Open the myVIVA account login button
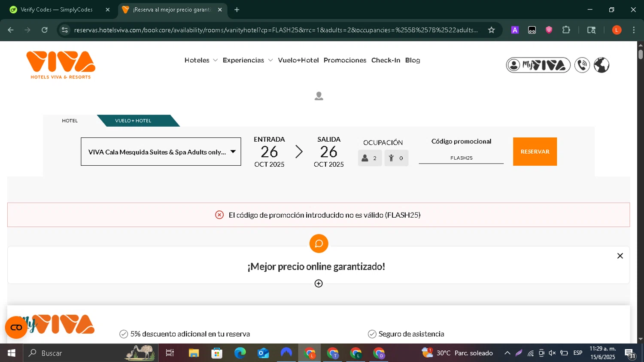 coord(538,65)
